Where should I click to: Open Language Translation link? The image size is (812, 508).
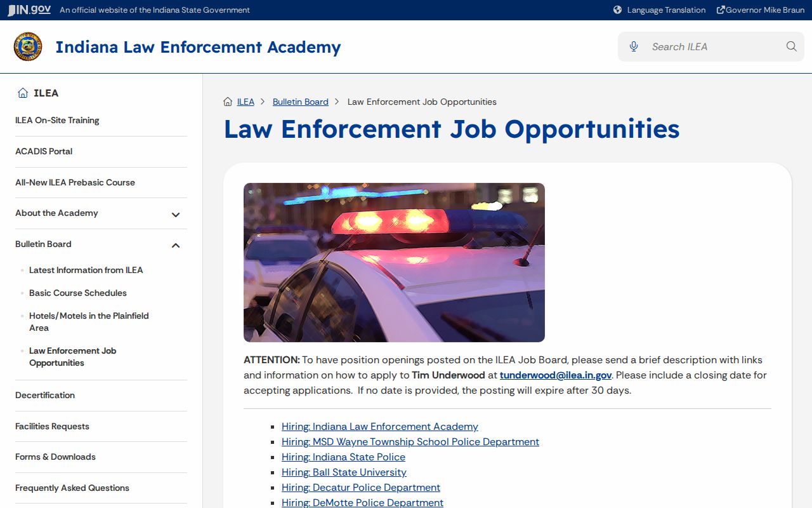point(666,10)
